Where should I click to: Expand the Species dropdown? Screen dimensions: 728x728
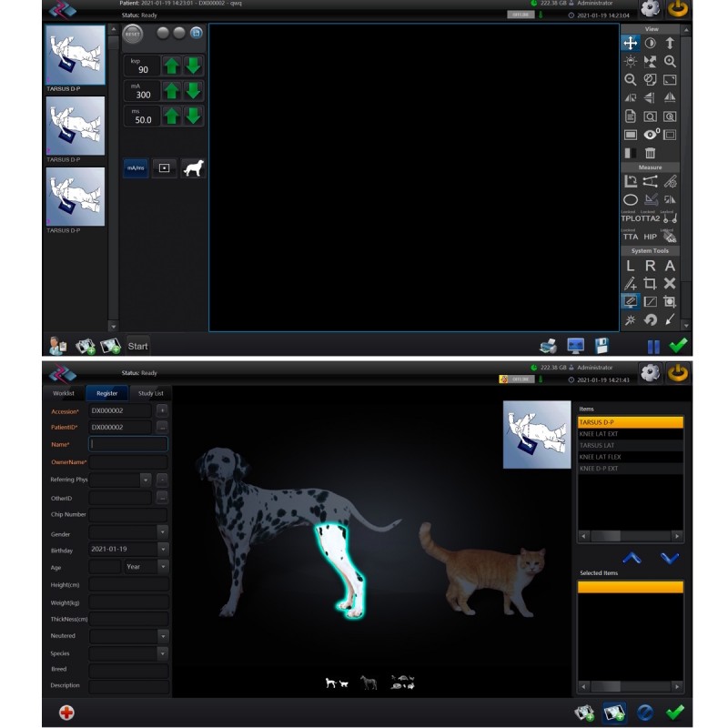tap(162, 653)
